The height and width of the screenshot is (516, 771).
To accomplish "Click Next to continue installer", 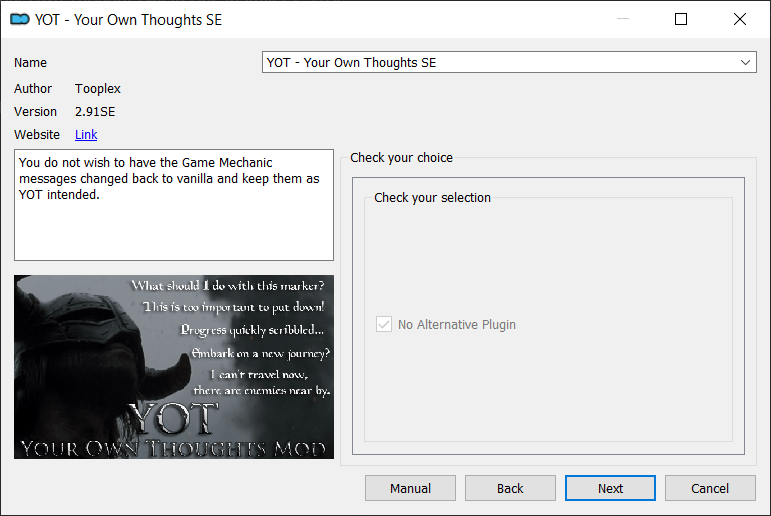I will coord(610,488).
